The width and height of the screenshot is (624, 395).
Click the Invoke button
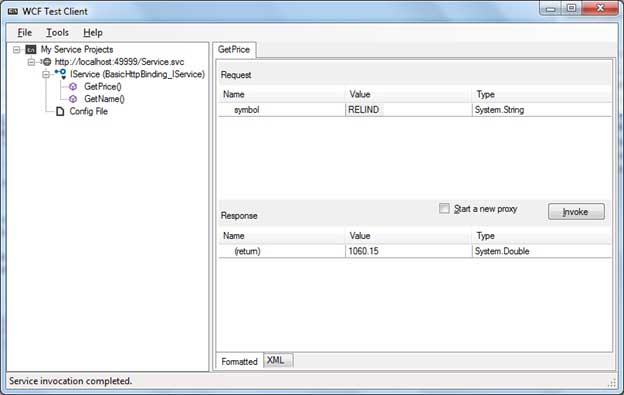[576, 212]
